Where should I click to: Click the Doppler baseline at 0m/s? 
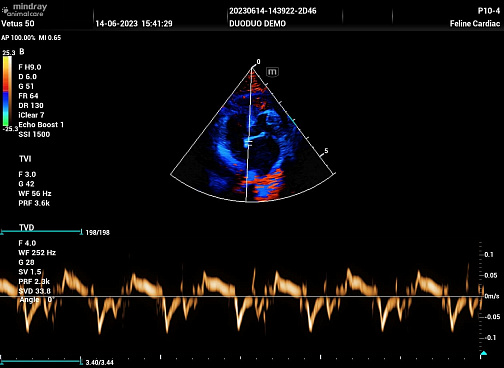240,296
